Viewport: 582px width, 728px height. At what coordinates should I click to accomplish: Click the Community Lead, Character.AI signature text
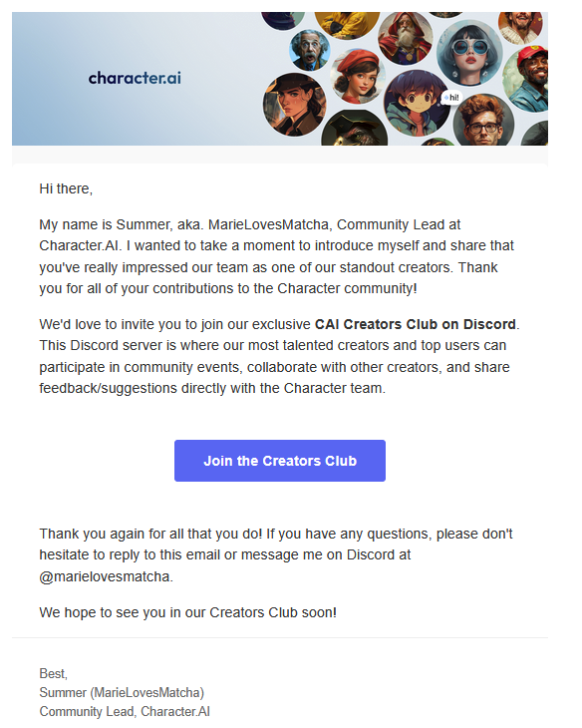coord(125,711)
